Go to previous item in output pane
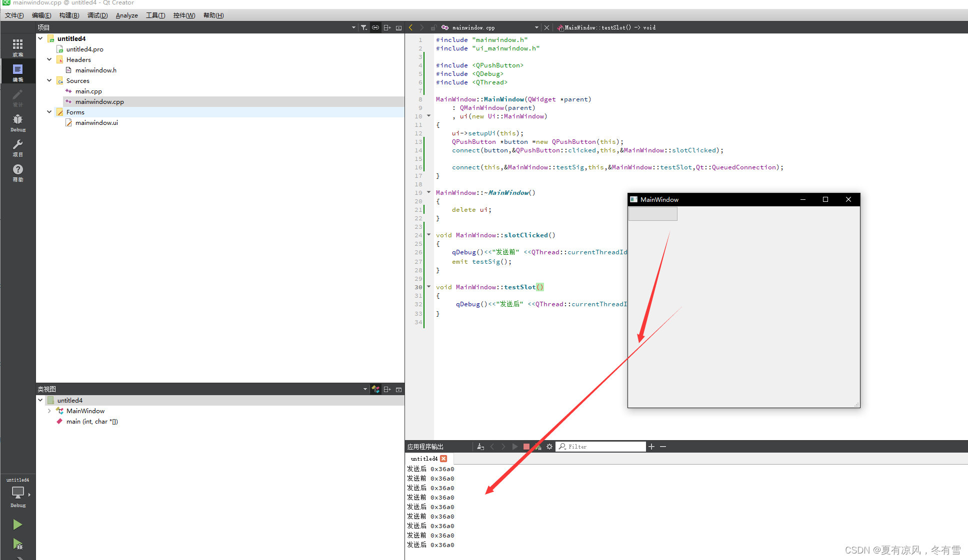The image size is (968, 560). tap(492, 447)
